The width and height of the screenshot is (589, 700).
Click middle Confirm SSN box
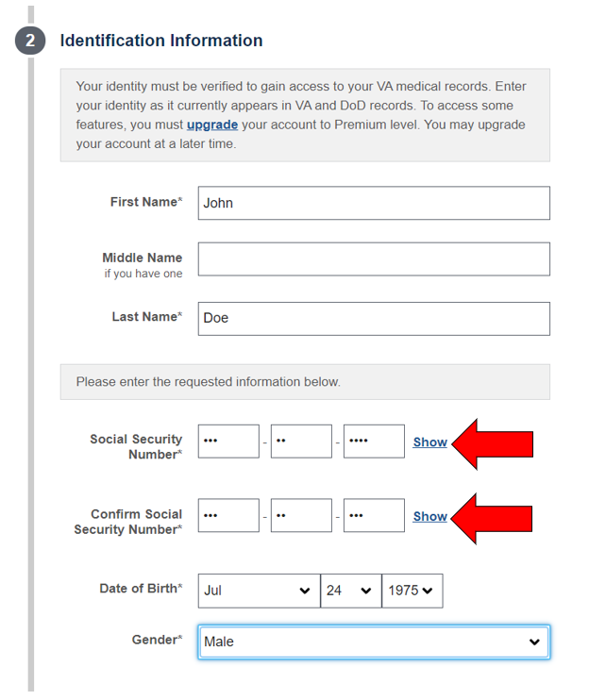pos(301,516)
